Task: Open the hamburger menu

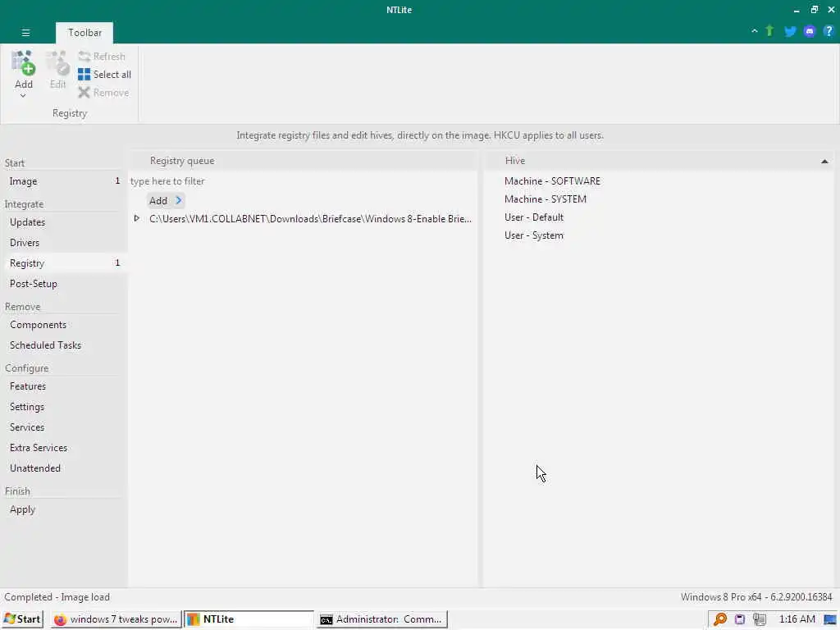Action: click(25, 33)
